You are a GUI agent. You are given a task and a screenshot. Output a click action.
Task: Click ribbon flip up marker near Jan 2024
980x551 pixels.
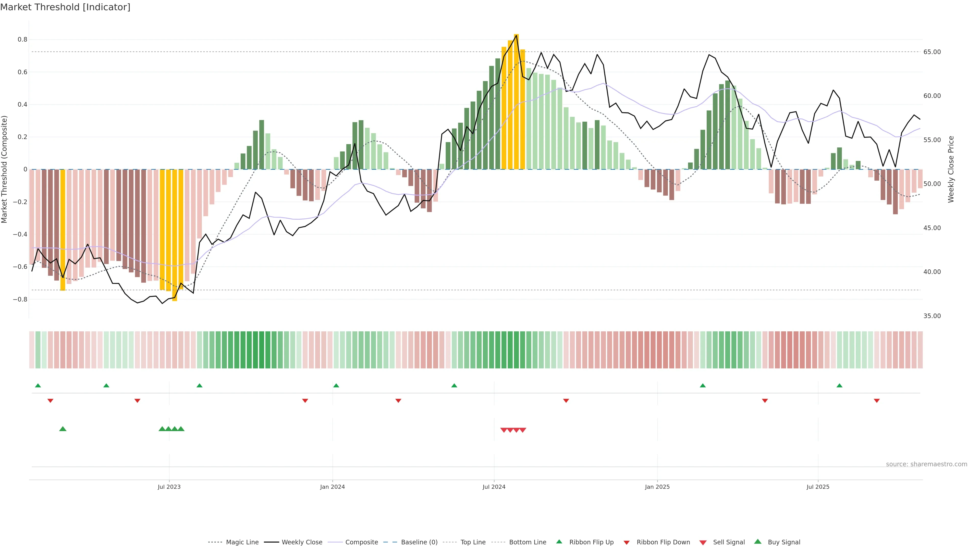pyautogui.click(x=336, y=386)
